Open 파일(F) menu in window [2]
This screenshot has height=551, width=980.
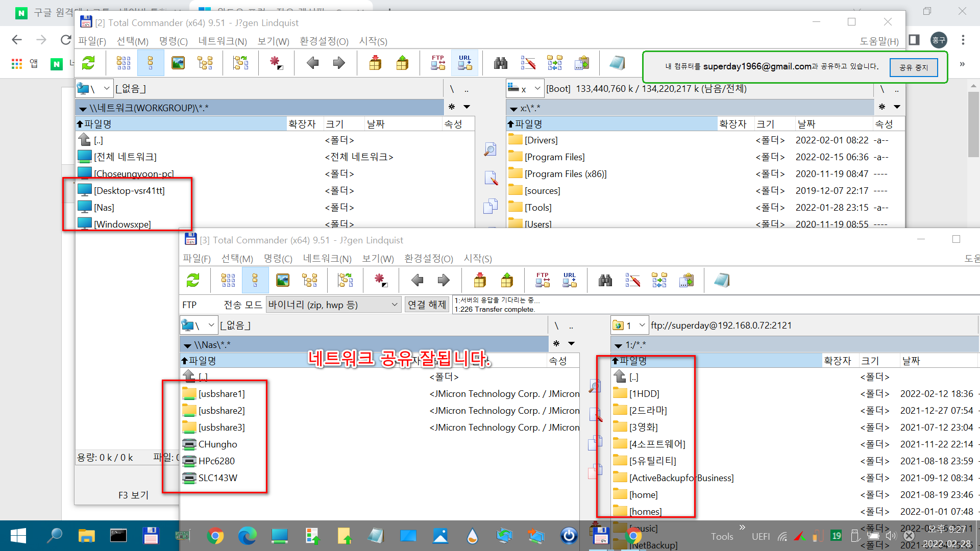point(92,41)
